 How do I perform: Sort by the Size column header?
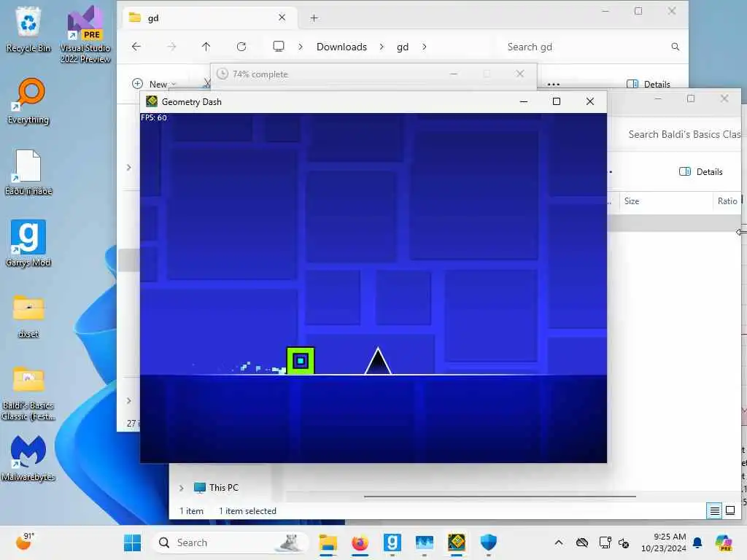(x=632, y=201)
